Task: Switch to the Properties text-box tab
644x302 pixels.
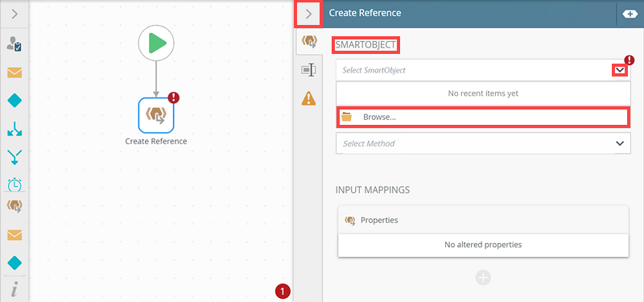Action: tap(308, 70)
